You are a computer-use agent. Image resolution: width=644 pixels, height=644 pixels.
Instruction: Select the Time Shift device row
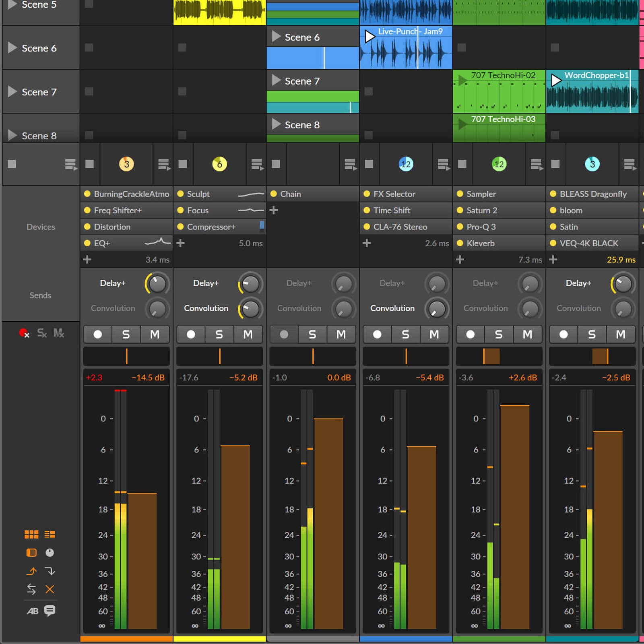point(406,210)
